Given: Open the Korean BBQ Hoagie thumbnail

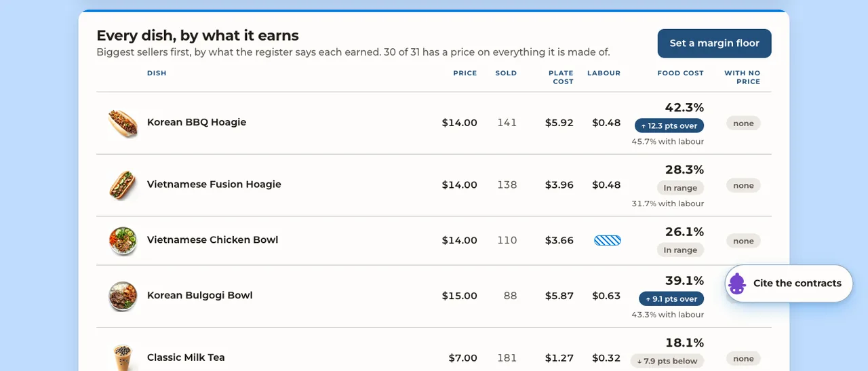Looking at the screenshot, I should [123, 123].
